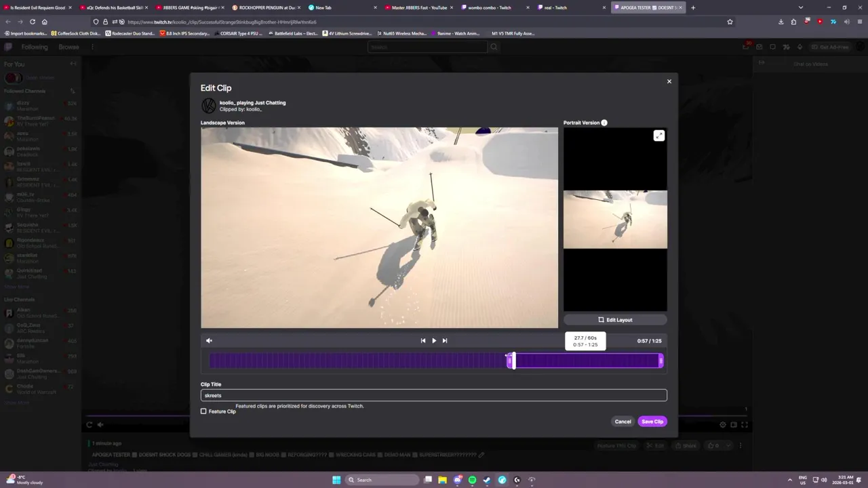This screenshot has height=488, width=868.
Task: Expand the portrait version preview
Action: 658,136
